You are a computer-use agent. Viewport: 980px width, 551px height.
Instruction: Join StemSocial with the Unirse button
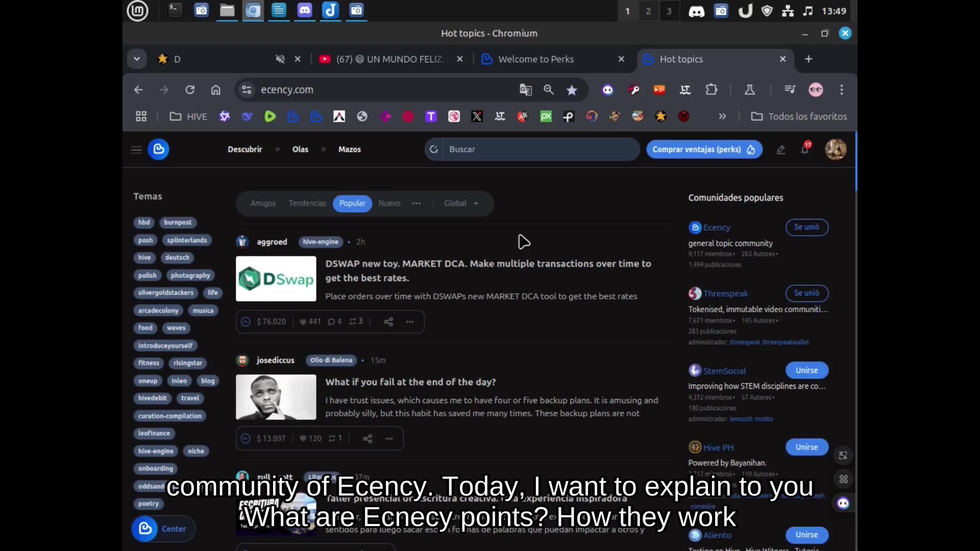tap(806, 370)
